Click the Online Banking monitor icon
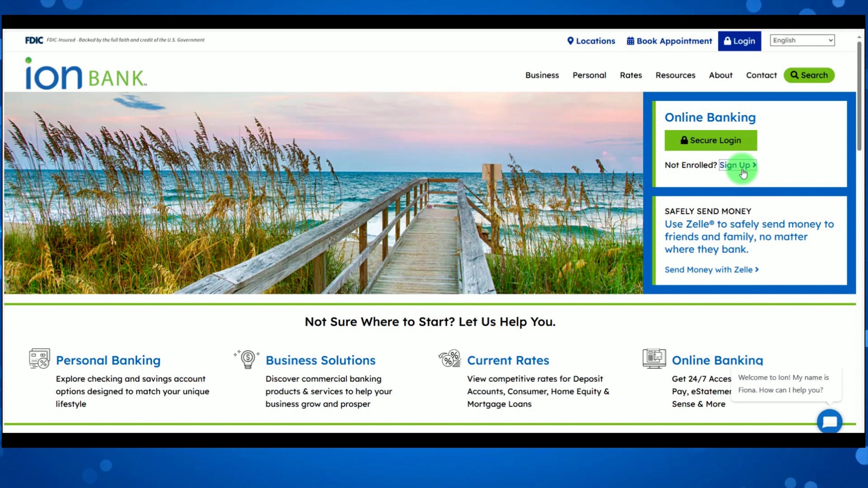The height and width of the screenshot is (488, 868). click(654, 359)
